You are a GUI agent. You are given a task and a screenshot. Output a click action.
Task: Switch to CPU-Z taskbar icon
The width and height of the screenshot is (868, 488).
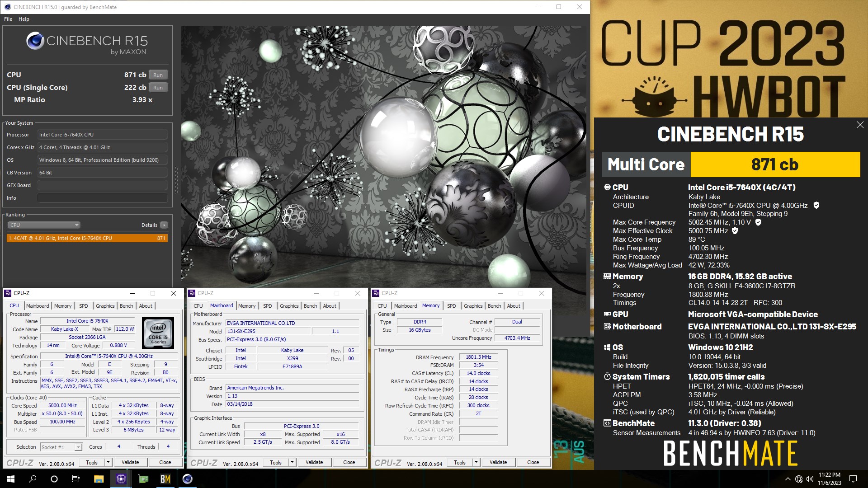click(121, 479)
